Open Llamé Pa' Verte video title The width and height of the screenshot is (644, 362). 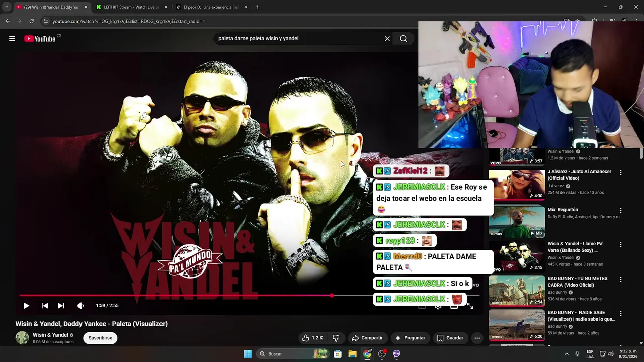576,247
